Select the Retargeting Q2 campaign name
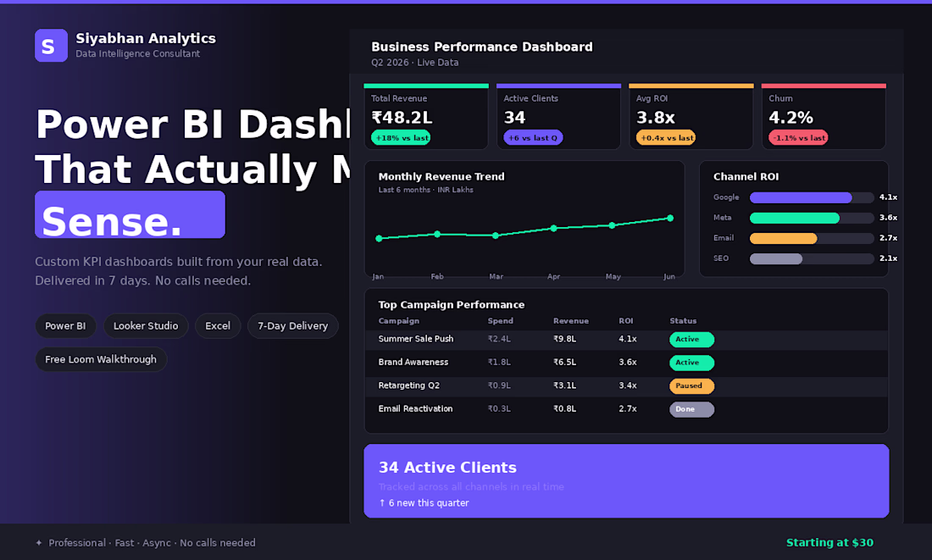The height and width of the screenshot is (560, 932). [x=409, y=385]
